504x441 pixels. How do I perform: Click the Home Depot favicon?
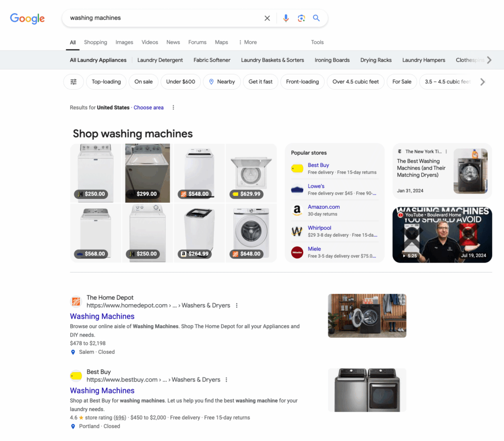point(76,301)
